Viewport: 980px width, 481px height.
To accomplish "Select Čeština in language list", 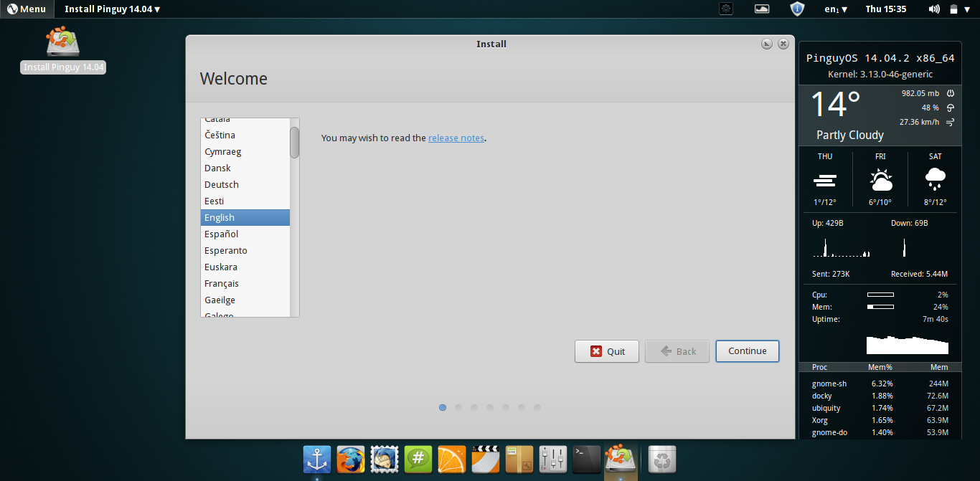I will pos(245,135).
